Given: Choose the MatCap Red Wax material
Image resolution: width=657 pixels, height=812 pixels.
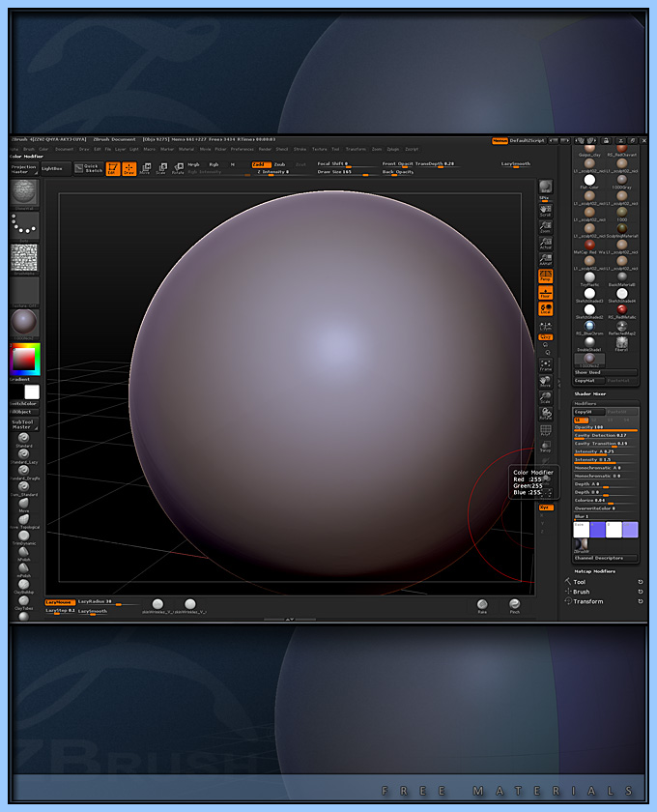Looking at the screenshot, I should 589,246.
